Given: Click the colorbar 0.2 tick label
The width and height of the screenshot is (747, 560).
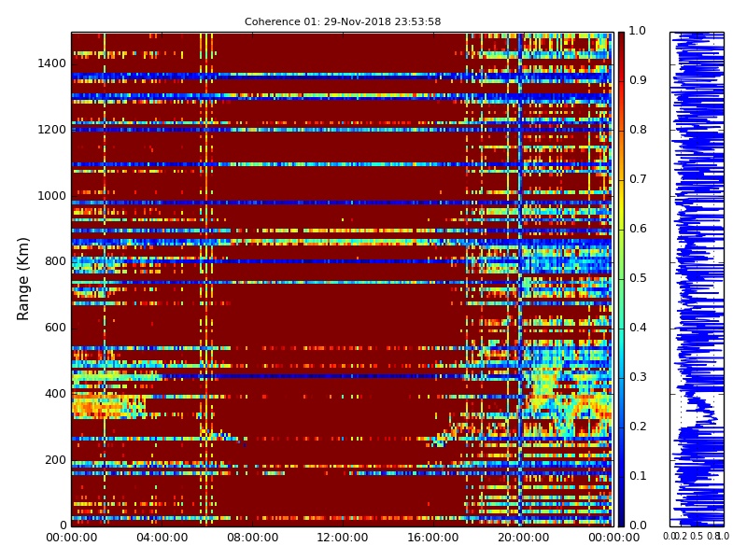Looking at the screenshot, I should click(638, 427).
